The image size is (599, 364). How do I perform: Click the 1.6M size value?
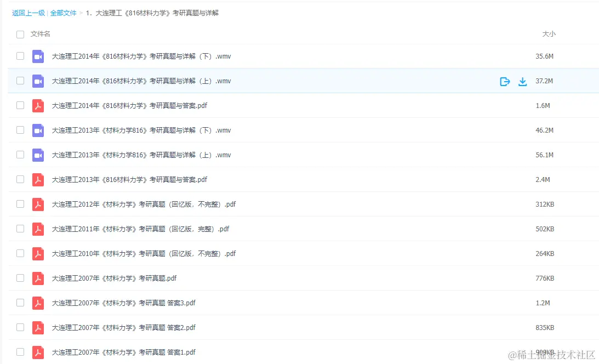[543, 106]
